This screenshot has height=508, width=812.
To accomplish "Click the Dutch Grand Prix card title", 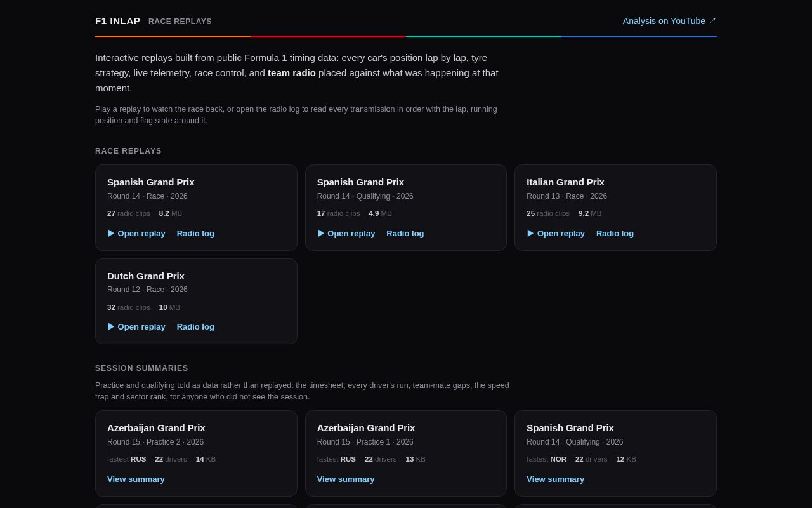I will point(146,276).
